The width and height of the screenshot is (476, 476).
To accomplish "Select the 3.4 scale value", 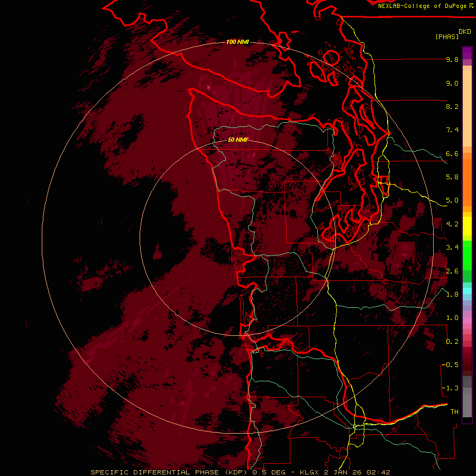I will [x=452, y=248].
